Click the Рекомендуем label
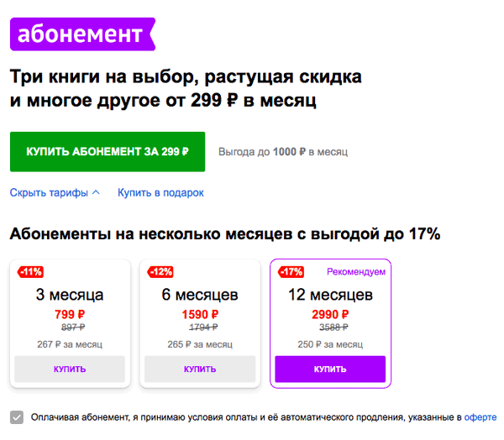This screenshot has height=440, width=504. pos(356,272)
